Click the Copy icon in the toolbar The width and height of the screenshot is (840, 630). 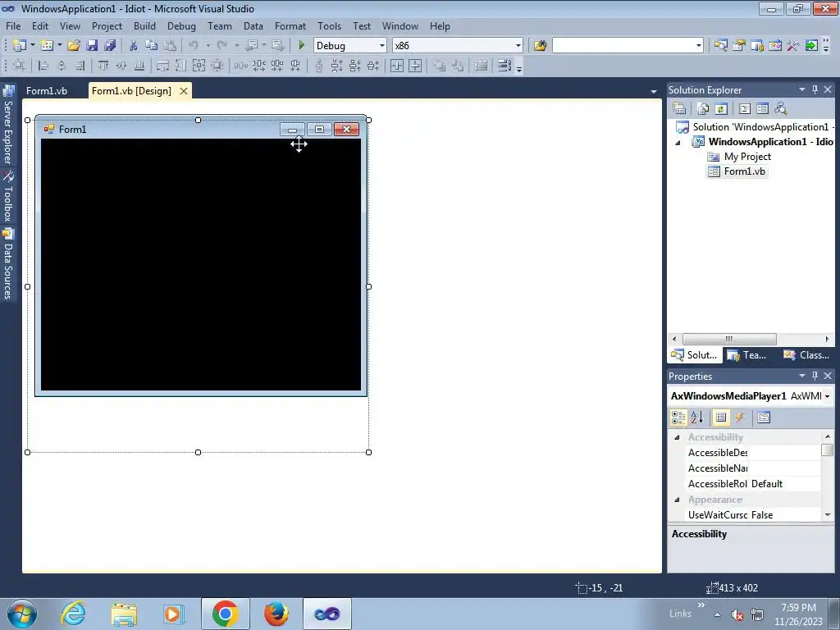[x=152, y=46]
